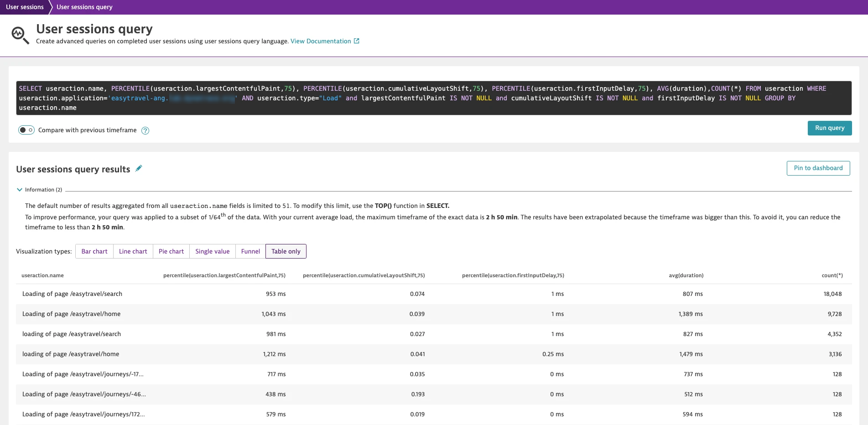Image resolution: width=868 pixels, height=425 pixels.
Task: Open the View Documentation link
Action: [x=321, y=41]
